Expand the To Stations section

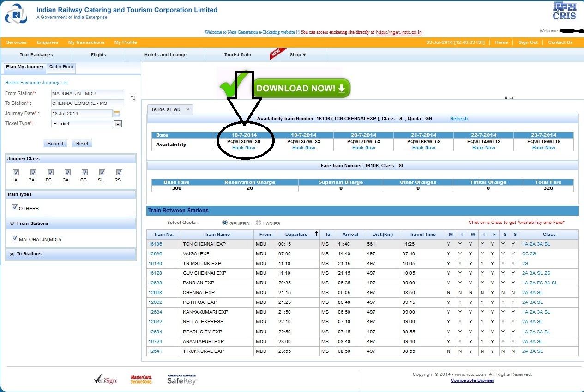(x=71, y=254)
